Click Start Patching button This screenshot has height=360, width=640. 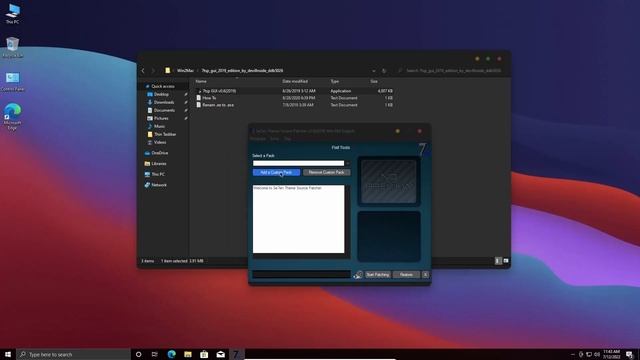(378, 275)
